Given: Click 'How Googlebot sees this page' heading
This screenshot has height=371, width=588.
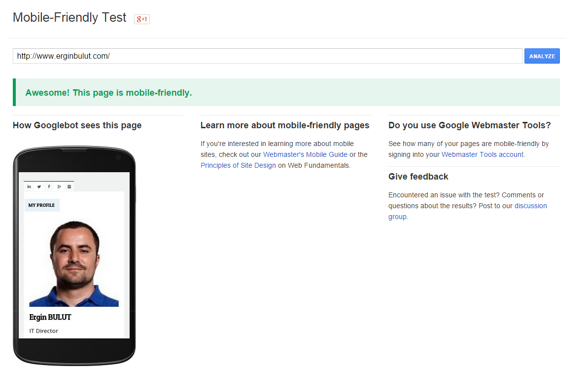Looking at the screenshot, I should [77, 125].
